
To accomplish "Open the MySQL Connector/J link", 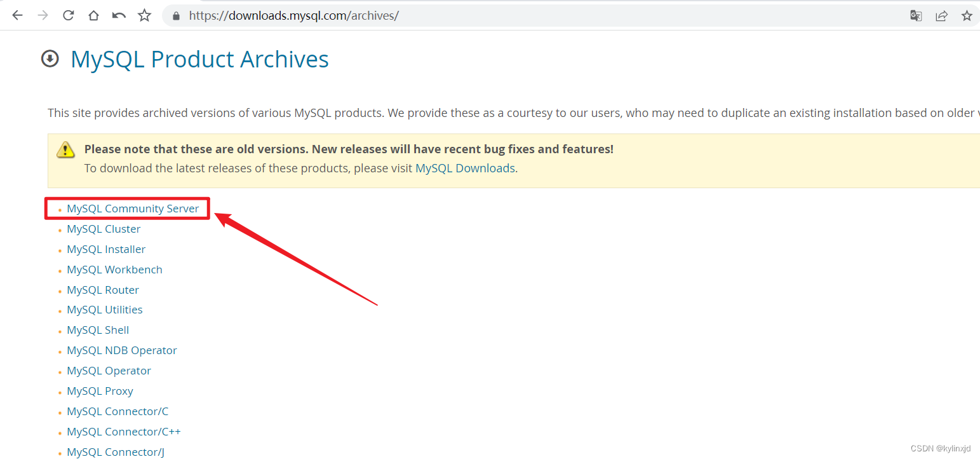I will 116,451.
